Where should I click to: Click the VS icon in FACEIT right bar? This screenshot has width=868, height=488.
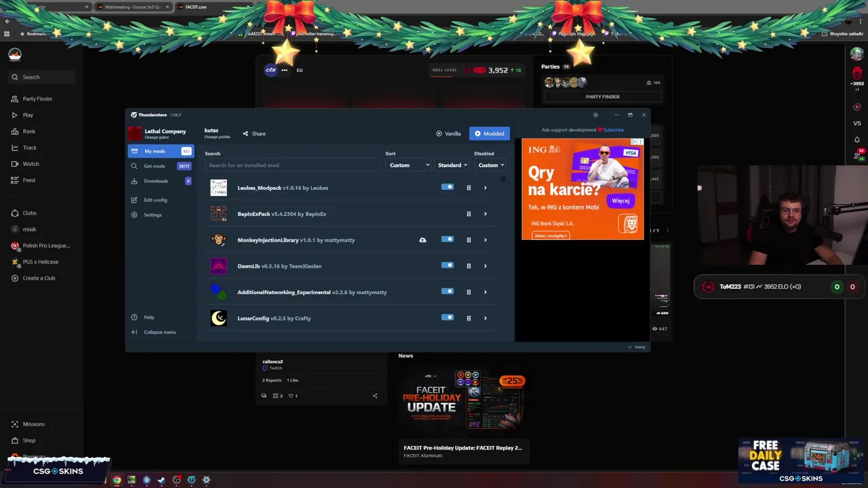pyautogui.click(x=857, y=123)
